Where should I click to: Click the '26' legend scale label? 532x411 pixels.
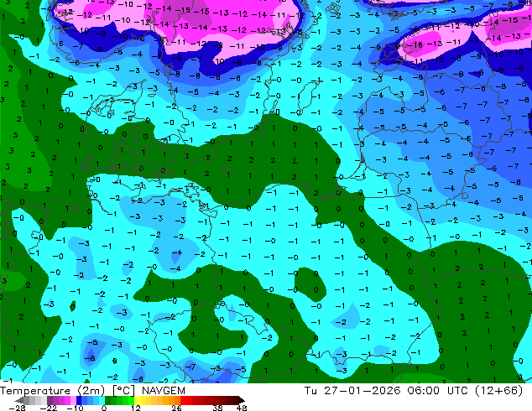(x=176, y=408)
